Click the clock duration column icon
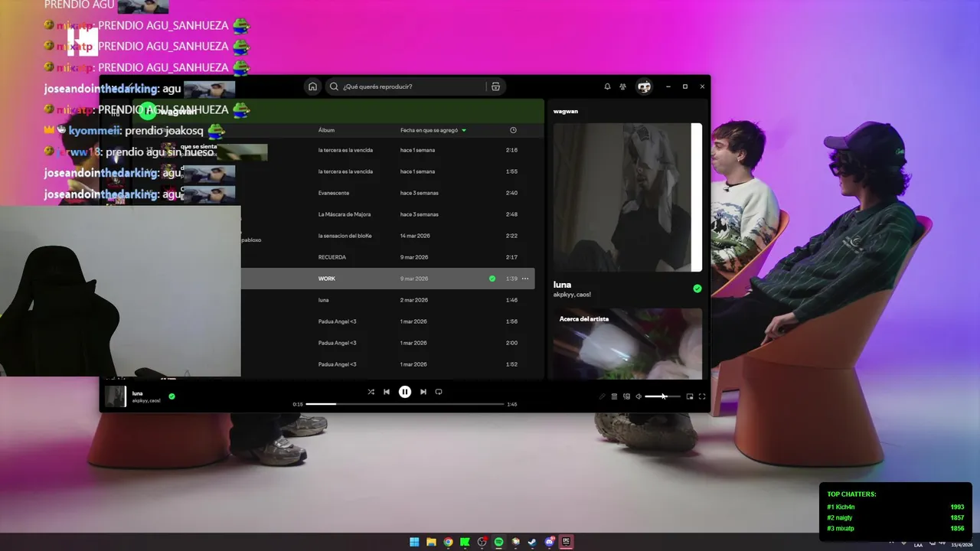 tap(513, 130)
